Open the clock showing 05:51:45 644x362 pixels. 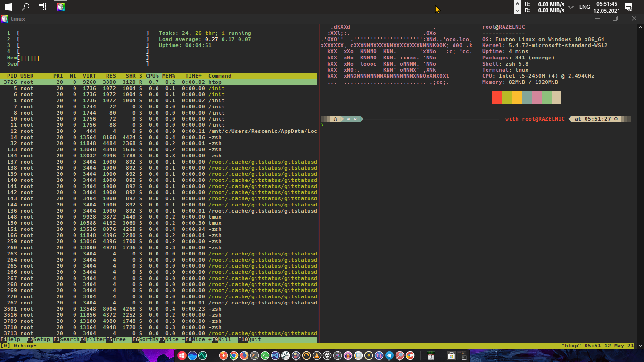point(606,7)
